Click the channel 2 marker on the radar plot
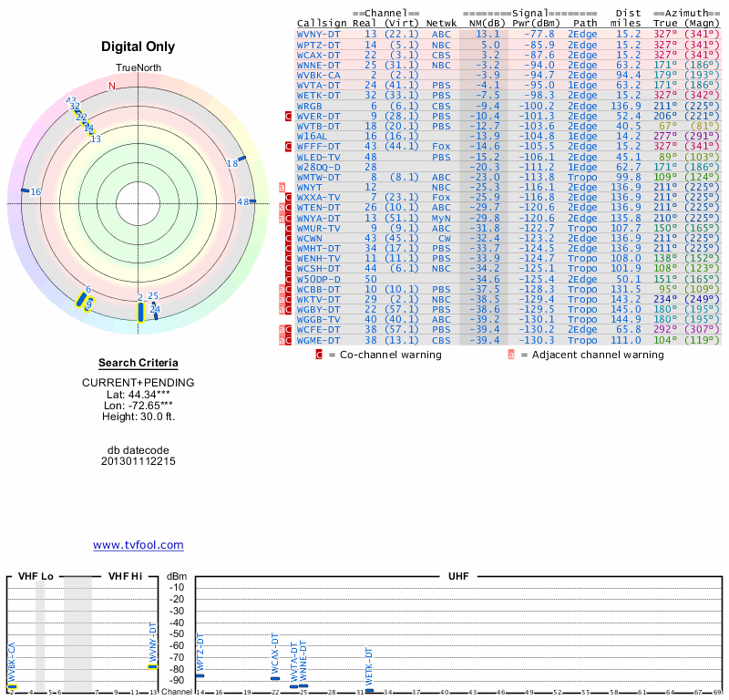 (x=140, y=313)
